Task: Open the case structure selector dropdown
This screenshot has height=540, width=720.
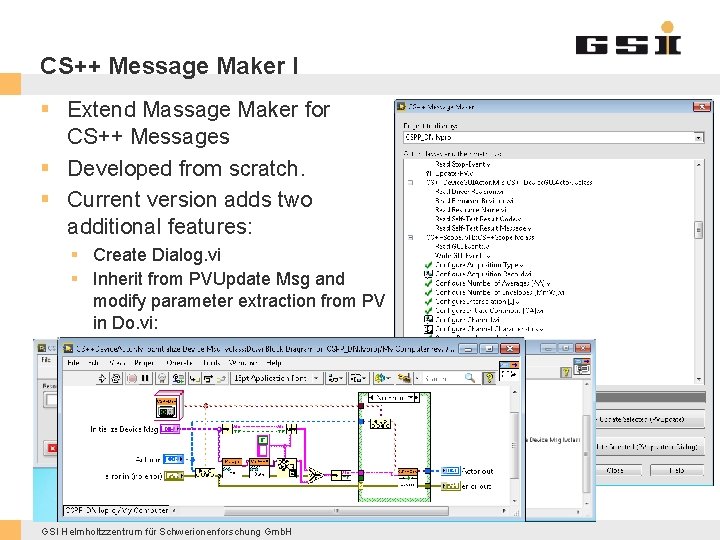Action: pyautogui.click(x=411, y=398)
